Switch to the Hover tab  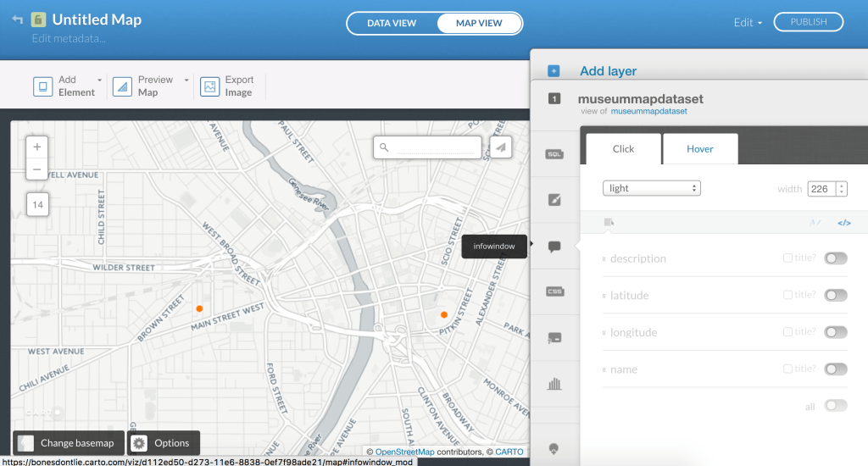pyautogui.click(x=699, y=149)
